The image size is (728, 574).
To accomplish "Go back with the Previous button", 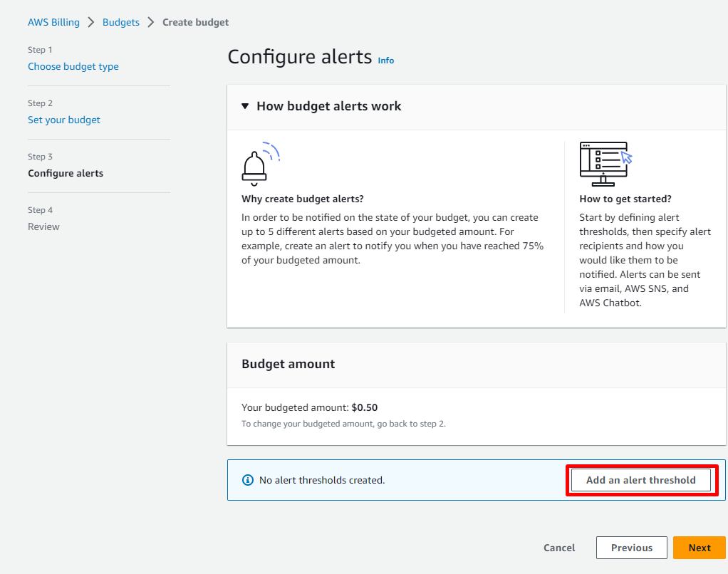I will point(631,548).
